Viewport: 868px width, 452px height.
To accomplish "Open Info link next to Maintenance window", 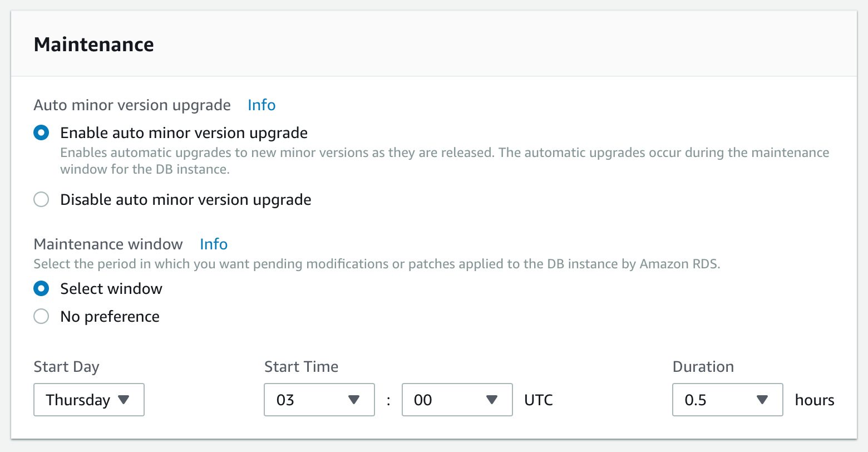I will tap(214, 244).
